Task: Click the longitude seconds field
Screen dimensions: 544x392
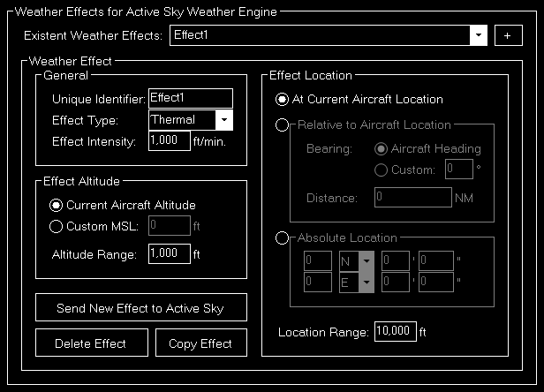Action: (x=436, y=282)
